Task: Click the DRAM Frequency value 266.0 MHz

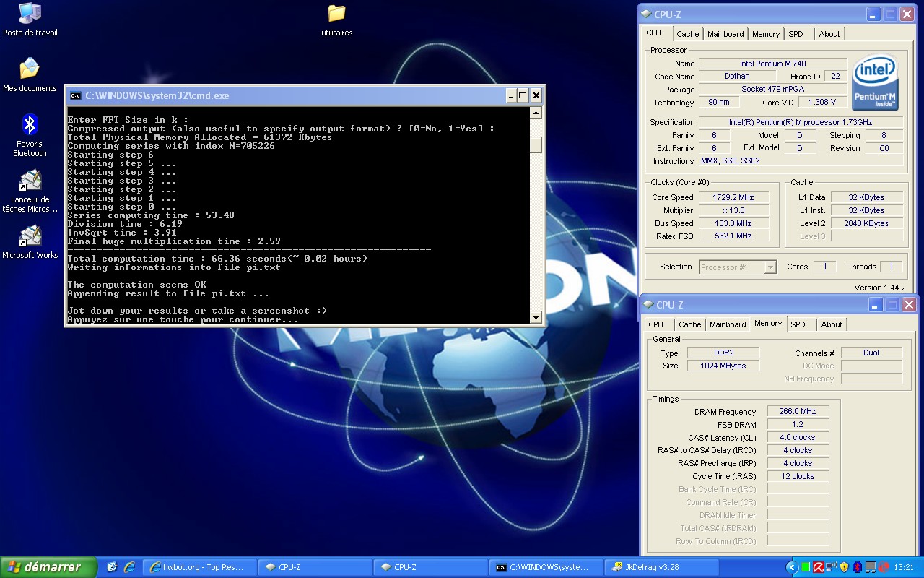Action: 798,411
